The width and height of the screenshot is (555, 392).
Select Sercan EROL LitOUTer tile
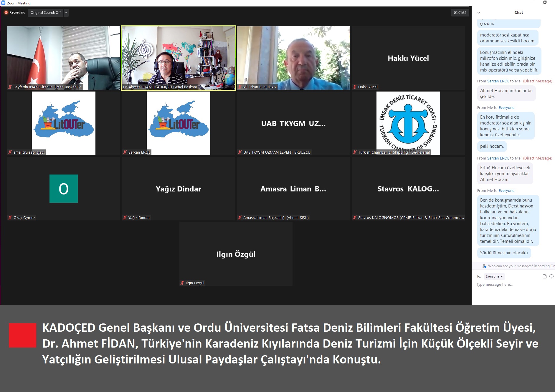(x=179, y=123)
